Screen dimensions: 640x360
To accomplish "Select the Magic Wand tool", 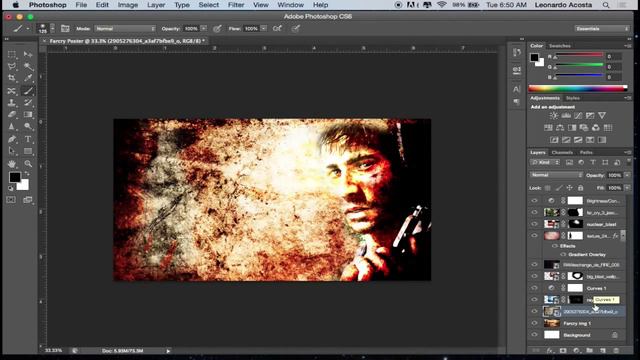I will [28, 66].
